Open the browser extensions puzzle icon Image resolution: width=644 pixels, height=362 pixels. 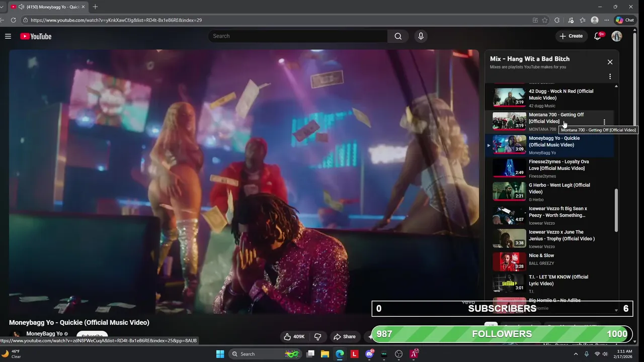point(557,20)
